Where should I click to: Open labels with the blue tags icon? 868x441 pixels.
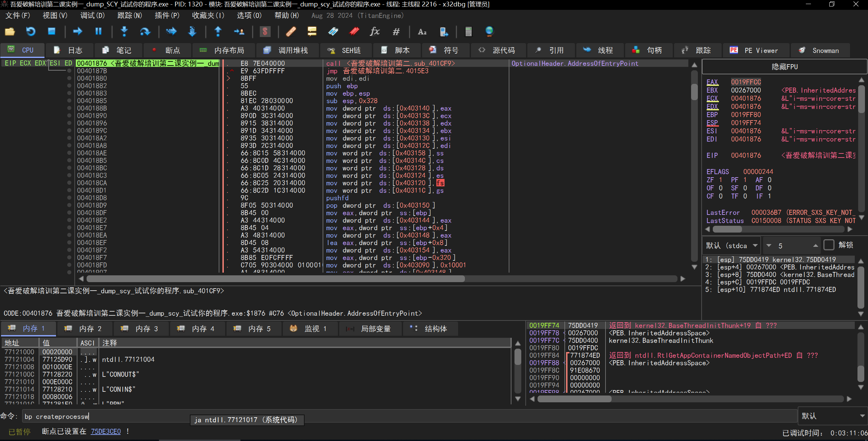coord(333,32)
